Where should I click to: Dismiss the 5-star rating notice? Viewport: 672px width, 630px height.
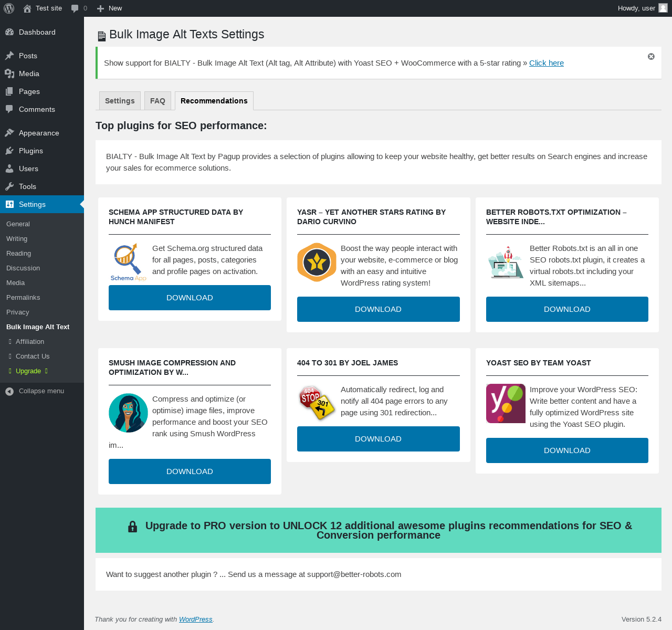(x=651, y=56)
